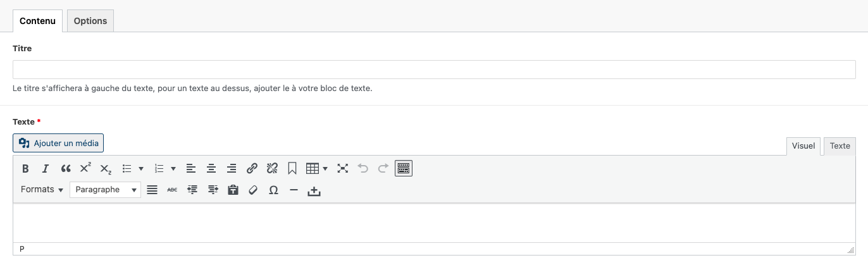
Task: Apply superscript formatting
Action: tap(85, 169)
